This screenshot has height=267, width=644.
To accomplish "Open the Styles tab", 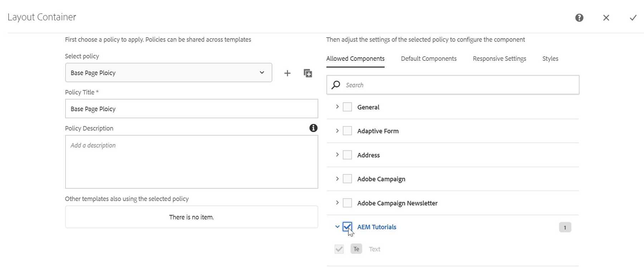I will pos(550,59).
